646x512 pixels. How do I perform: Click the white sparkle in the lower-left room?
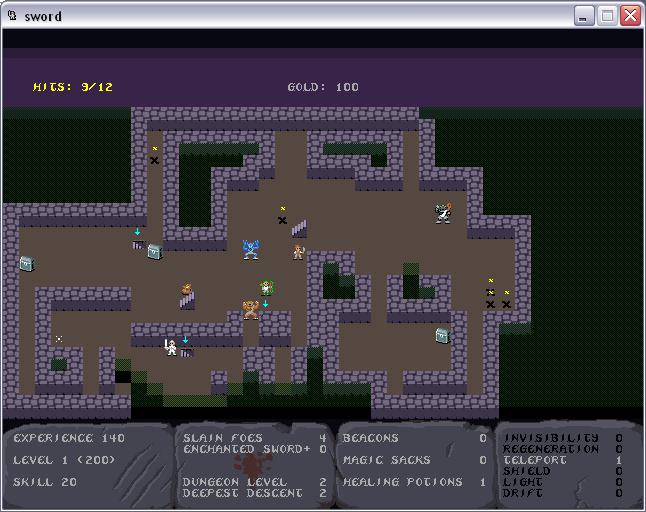coord(59,339)
